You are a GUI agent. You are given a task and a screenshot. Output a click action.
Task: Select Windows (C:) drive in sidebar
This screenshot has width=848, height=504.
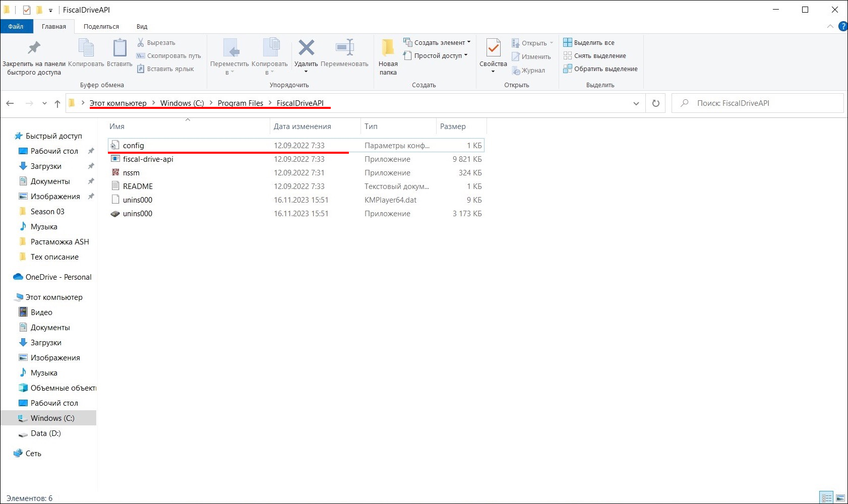[48, 418]
